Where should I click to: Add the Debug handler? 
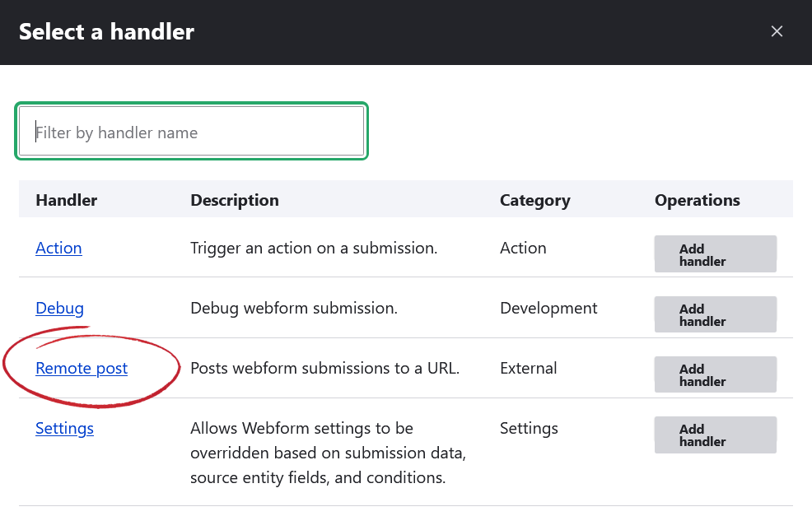click(715, 314)
